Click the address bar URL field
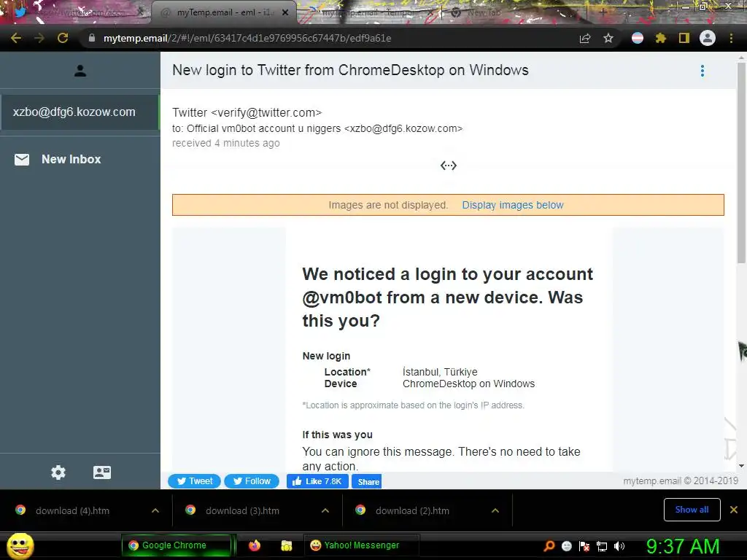This screenshot has height=560, width=747. [x=247, y=38]
